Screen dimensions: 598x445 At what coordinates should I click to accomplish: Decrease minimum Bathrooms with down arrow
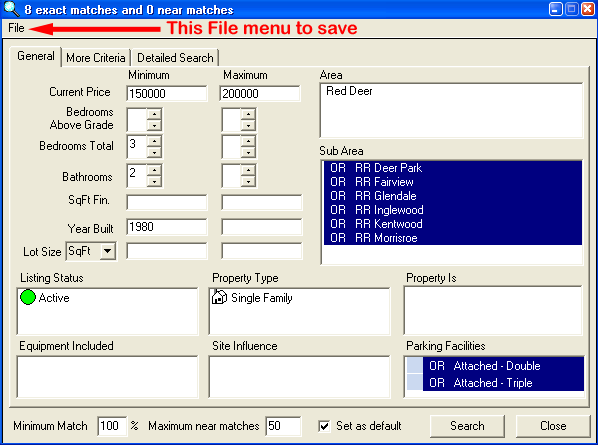[154, 182]
